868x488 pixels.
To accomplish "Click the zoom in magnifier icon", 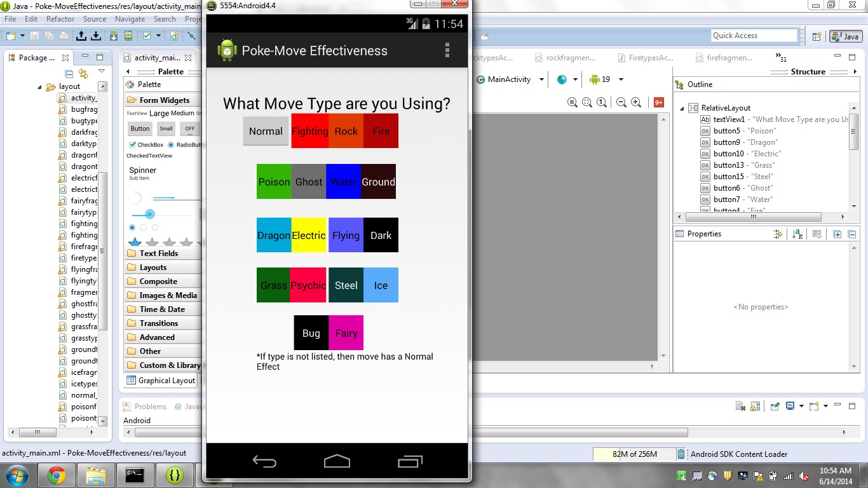I will click(x=636, y=102).
